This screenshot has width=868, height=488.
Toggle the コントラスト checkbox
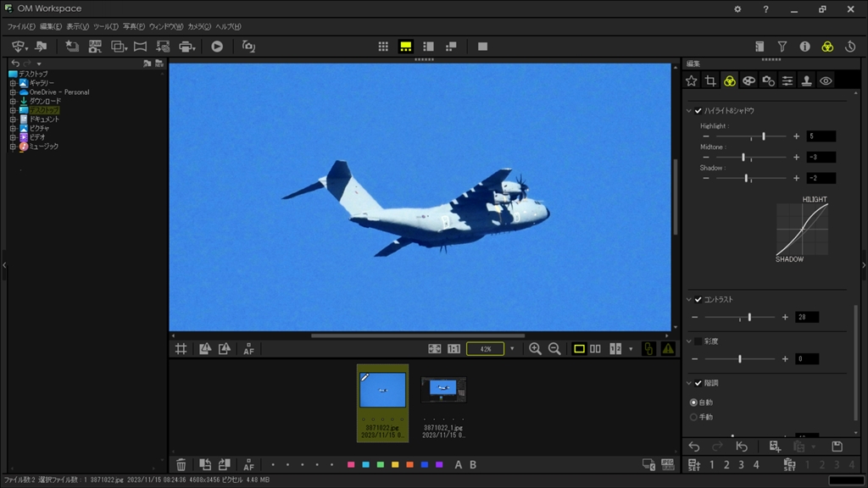698,299
